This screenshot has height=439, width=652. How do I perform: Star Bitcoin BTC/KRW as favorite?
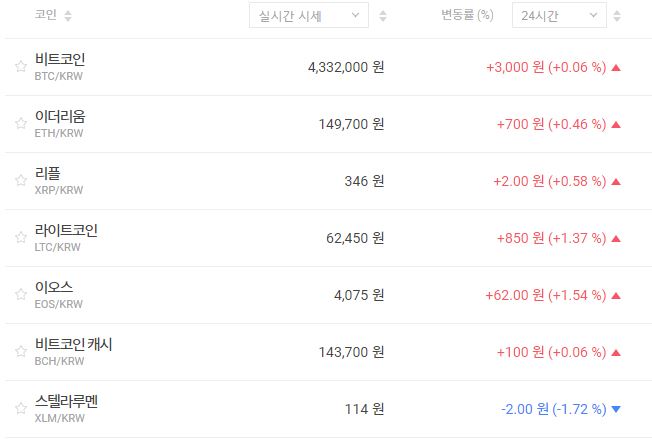tap(20, 67)
